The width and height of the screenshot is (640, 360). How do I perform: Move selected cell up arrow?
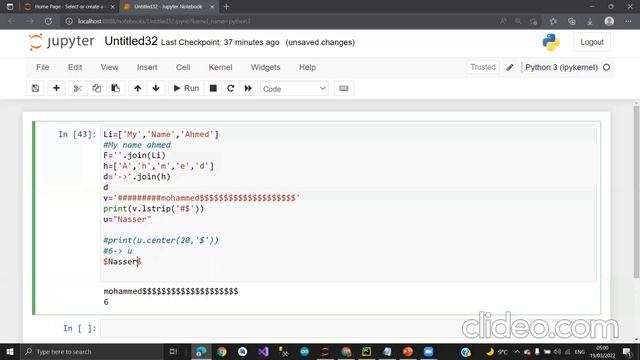click(138, 88)
